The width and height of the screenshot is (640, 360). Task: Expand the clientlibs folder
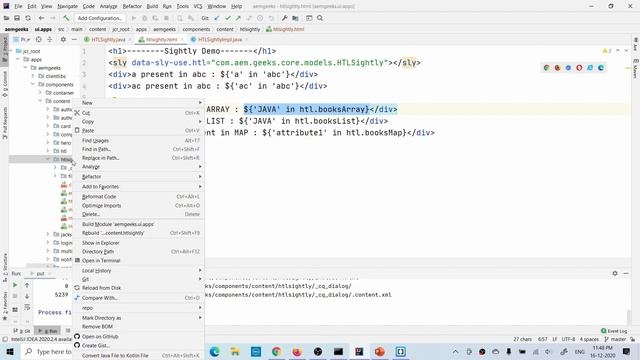pos(33,76)
